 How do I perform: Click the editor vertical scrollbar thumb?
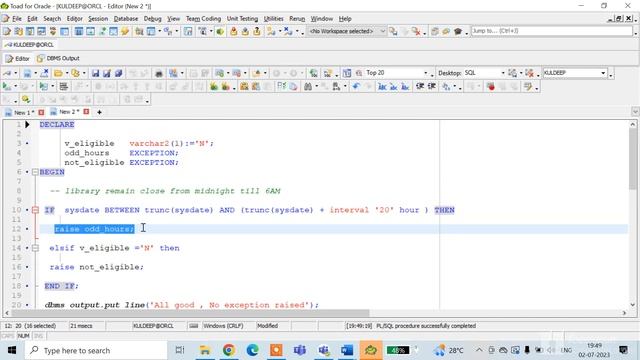pyautogui.click(x=633, y=159)
